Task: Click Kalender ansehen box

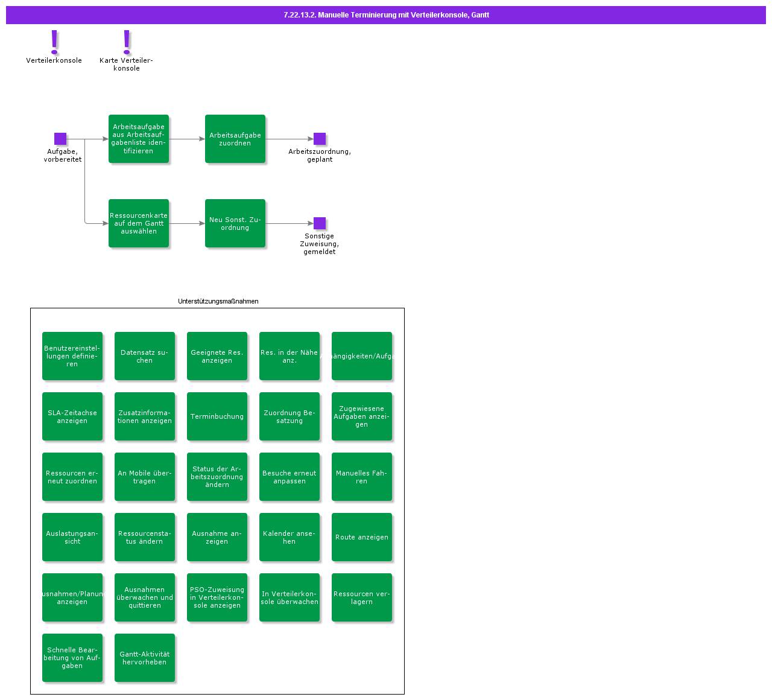Action: click(289, 537)
